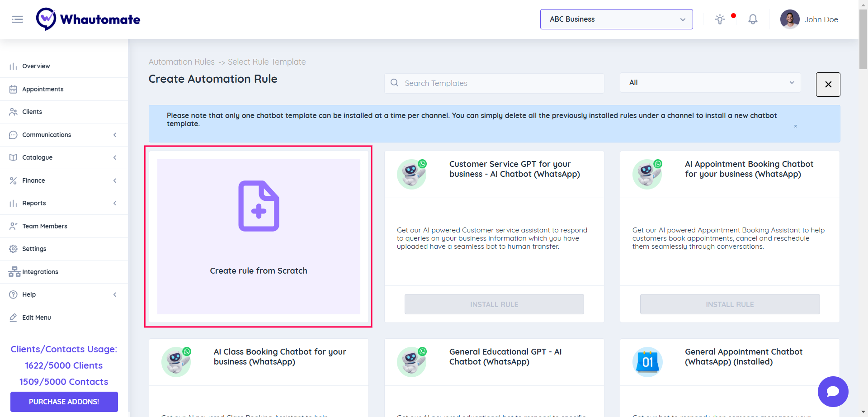Open Appointments in the sidebar
This screenshot has height=417, width=868.
point(43,89)
